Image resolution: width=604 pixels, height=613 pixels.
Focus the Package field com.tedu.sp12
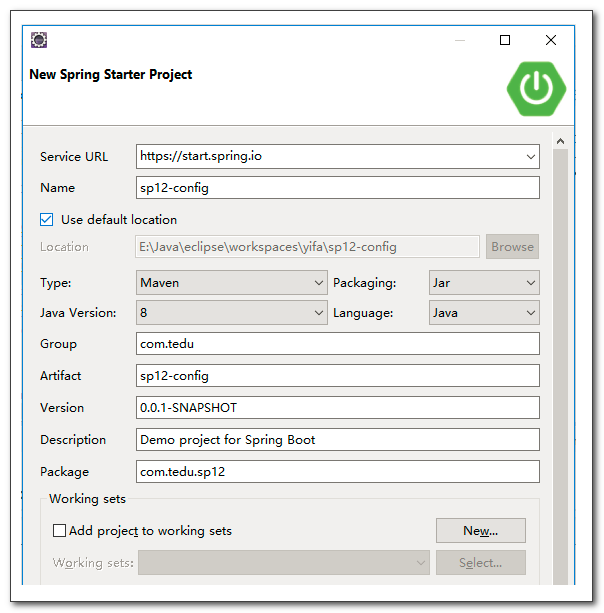(x=338, y=472)
